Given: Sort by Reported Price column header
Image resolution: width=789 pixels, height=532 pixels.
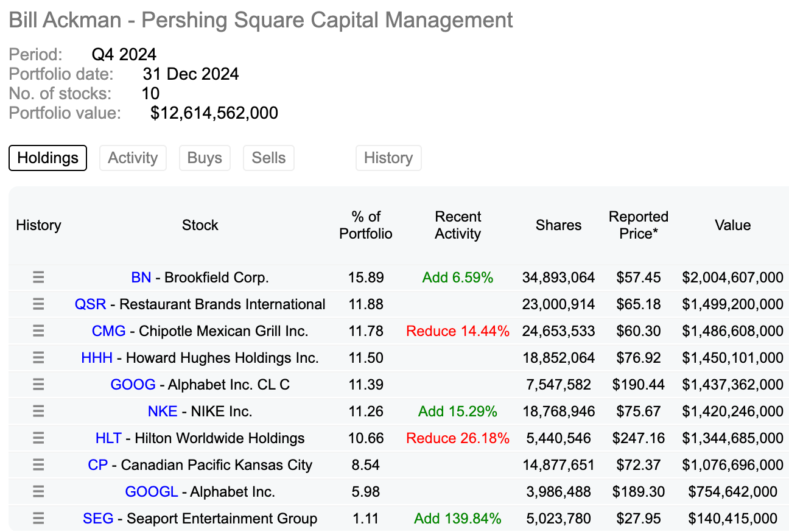Looking at the screenshot, I should point(638,225).
